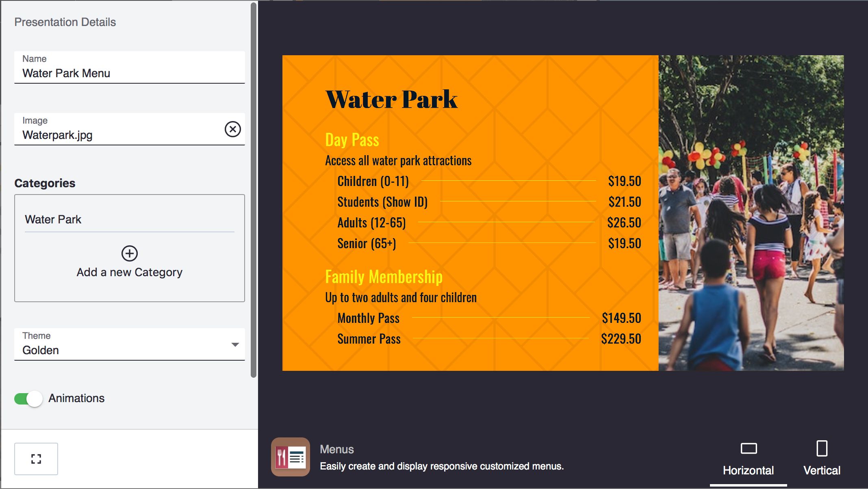Switch to the Horizontal tab
This screenshot has height=489, width=868.
pos(748,470)
